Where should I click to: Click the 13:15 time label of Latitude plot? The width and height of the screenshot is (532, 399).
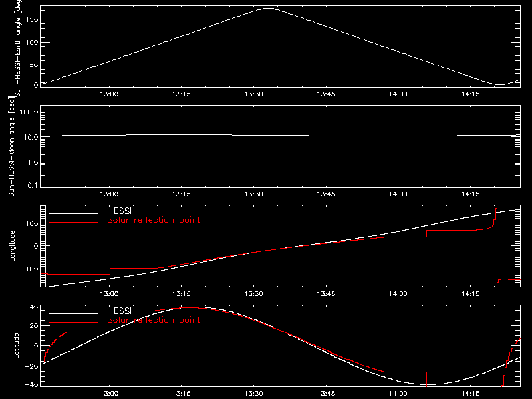tap(182, 394)
